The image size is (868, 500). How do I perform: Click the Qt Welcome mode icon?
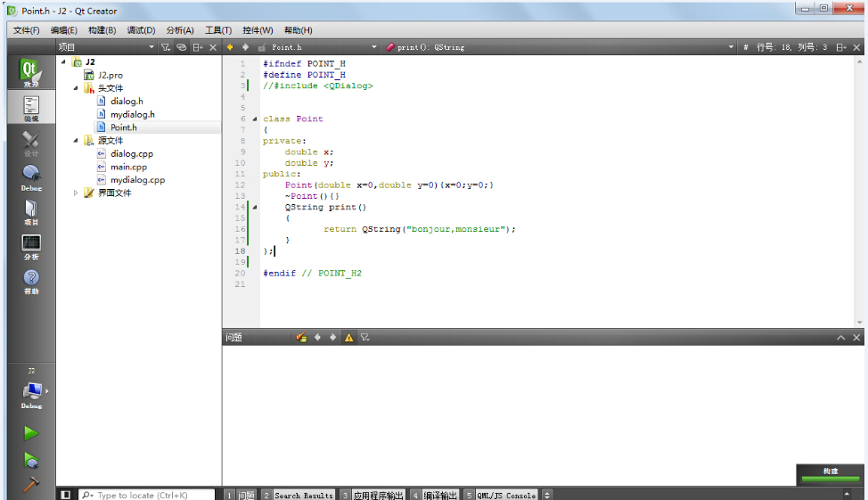[x=31, y=72]
